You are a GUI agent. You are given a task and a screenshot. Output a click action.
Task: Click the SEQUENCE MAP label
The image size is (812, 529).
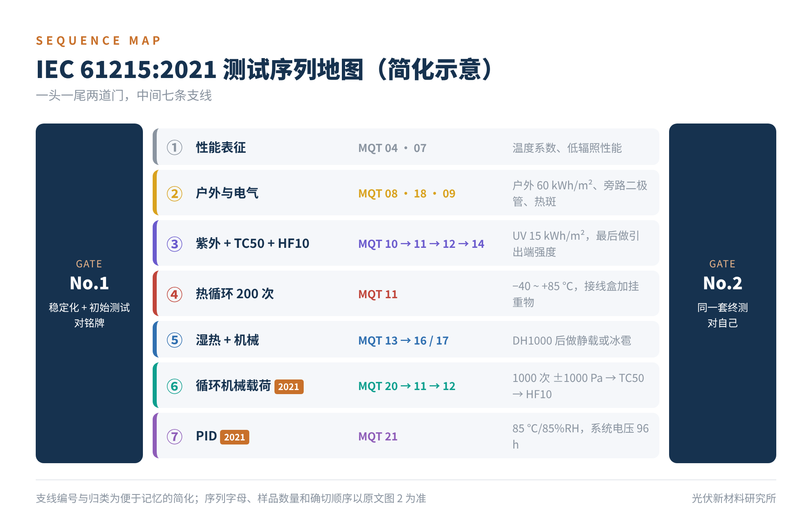click(x=98, y=41)
